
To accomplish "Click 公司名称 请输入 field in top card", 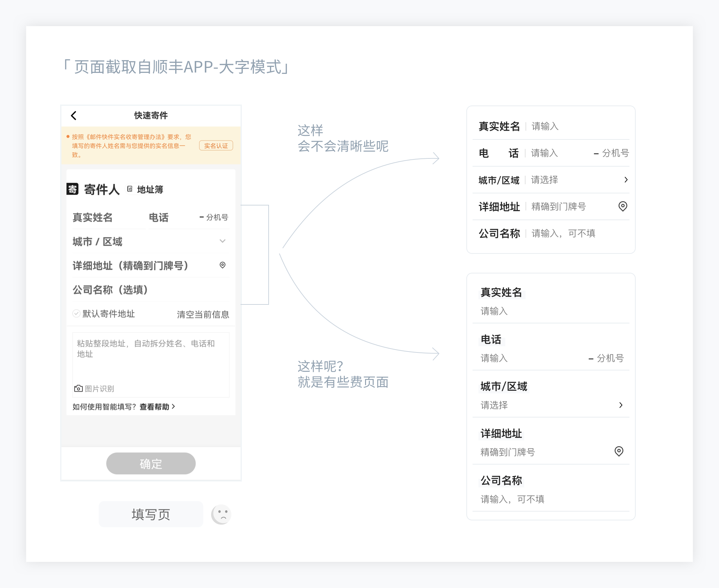I will click(x=563, y=233).
